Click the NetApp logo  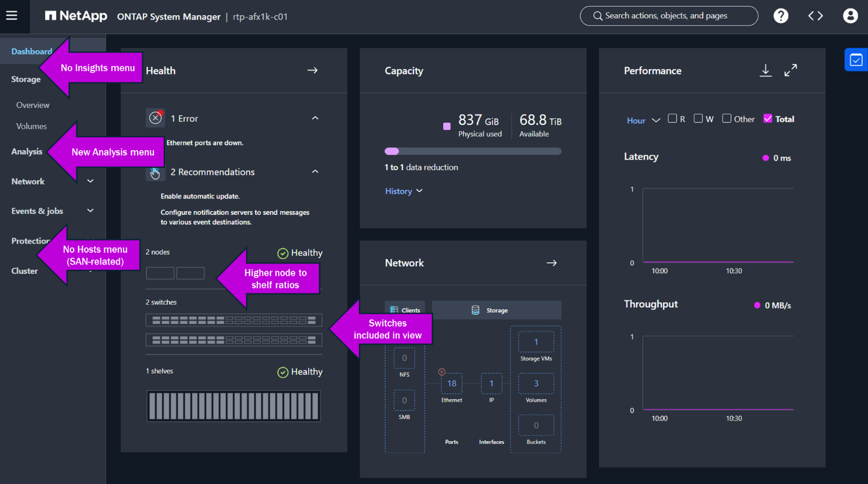(x=76, y=16)
